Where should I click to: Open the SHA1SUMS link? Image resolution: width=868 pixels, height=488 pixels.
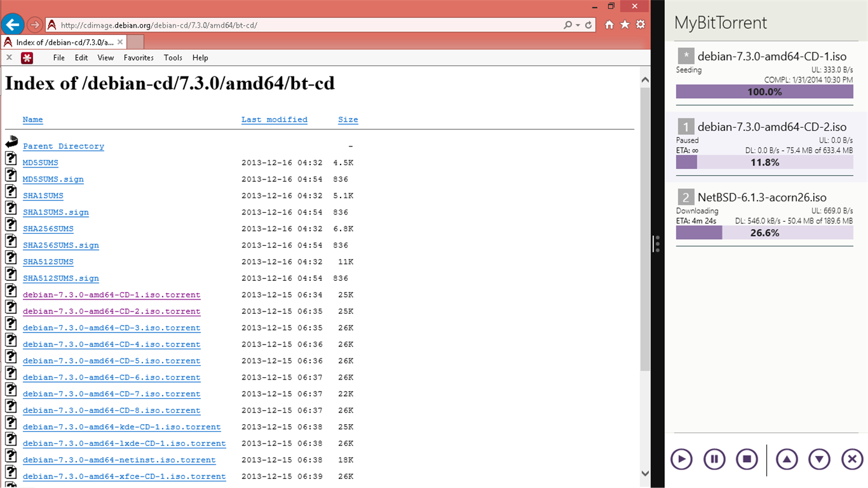(43, 196)
